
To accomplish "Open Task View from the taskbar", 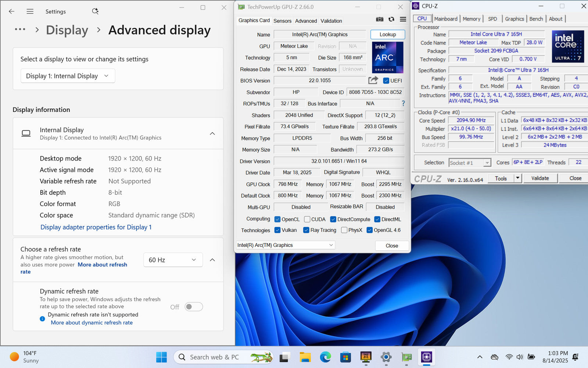I will click(x=285, y=357).
